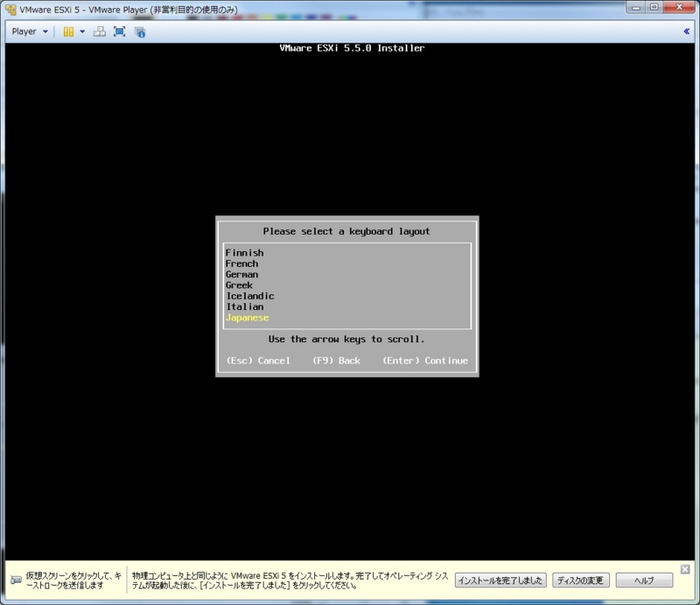Select highlighted Japanese keyboard layout

click(x=346, y=318)
